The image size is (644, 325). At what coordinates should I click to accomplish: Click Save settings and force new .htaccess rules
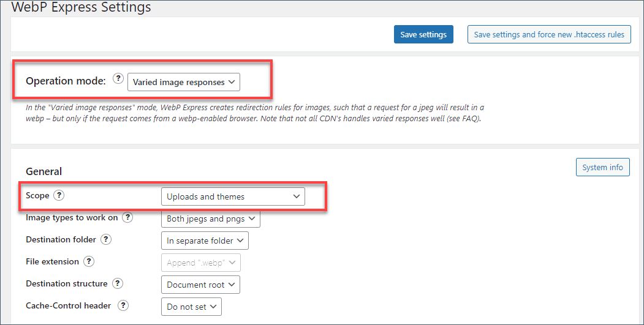549,34
